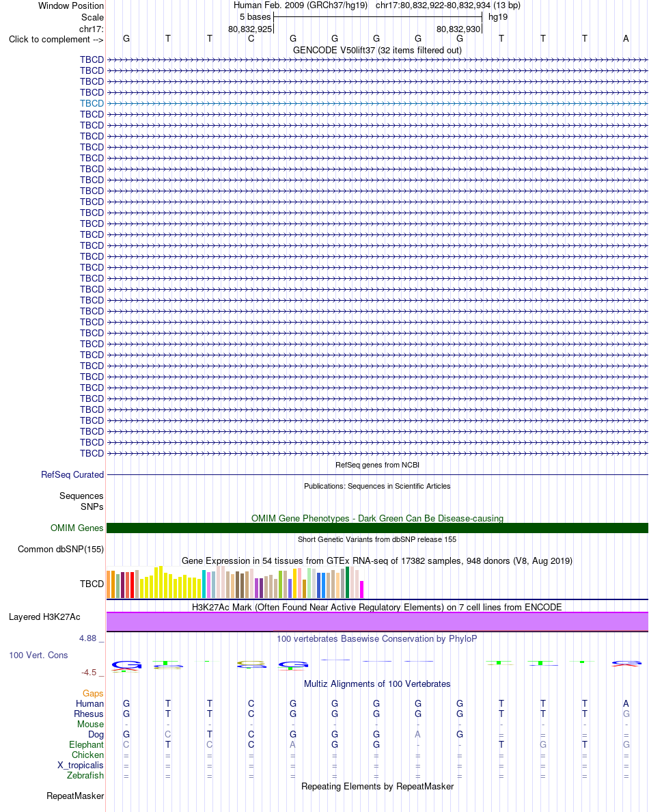Click the 'Click to complement -->' label
The height and width of the screenshot is (812, 649).
pos(56,40)
